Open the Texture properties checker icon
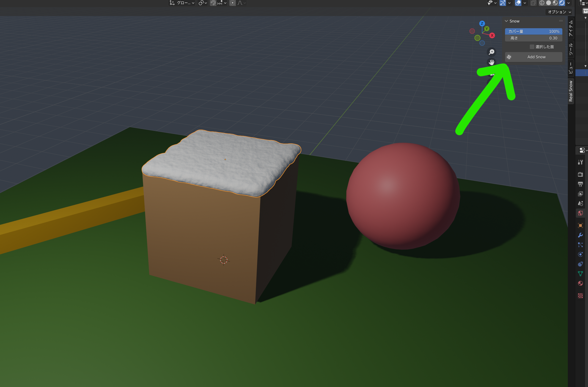The width and height of the screenshot is (588, 387). pyautogui.click(x=580, y=295)
